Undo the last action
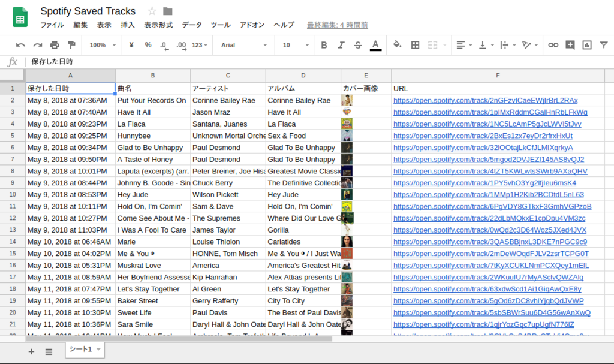Viewport: 614px width, 364px height. pos(20,45)
